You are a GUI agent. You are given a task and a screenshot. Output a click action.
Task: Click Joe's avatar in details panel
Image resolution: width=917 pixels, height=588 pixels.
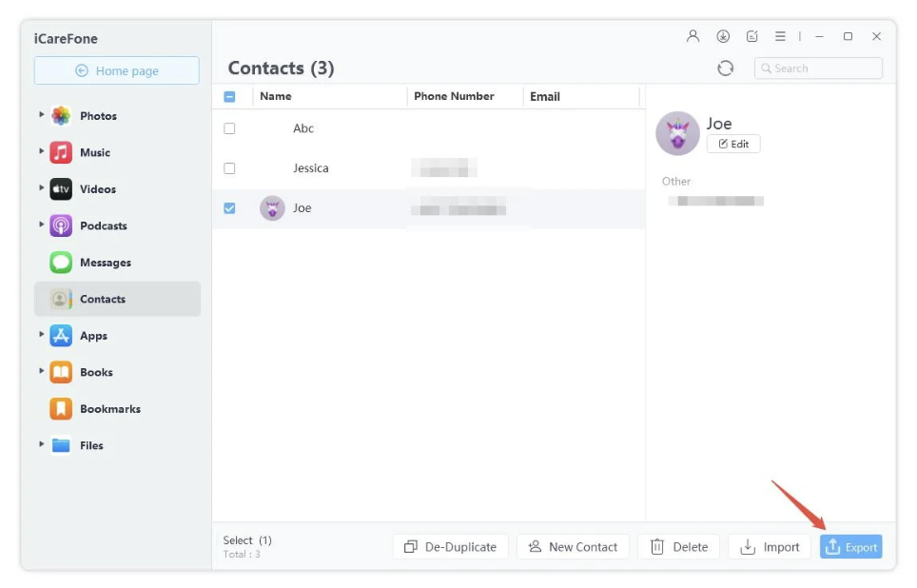(x=677, y=134)
